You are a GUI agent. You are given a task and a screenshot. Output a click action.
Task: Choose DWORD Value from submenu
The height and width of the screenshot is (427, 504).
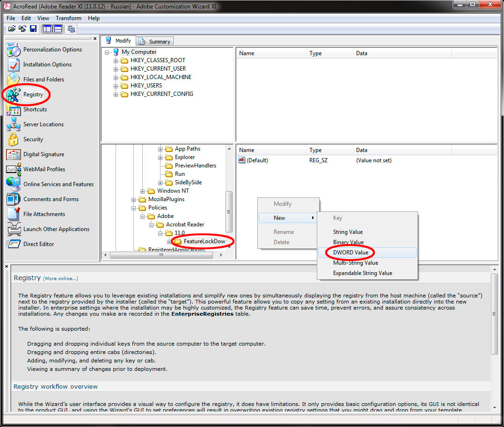pos(367,253)
